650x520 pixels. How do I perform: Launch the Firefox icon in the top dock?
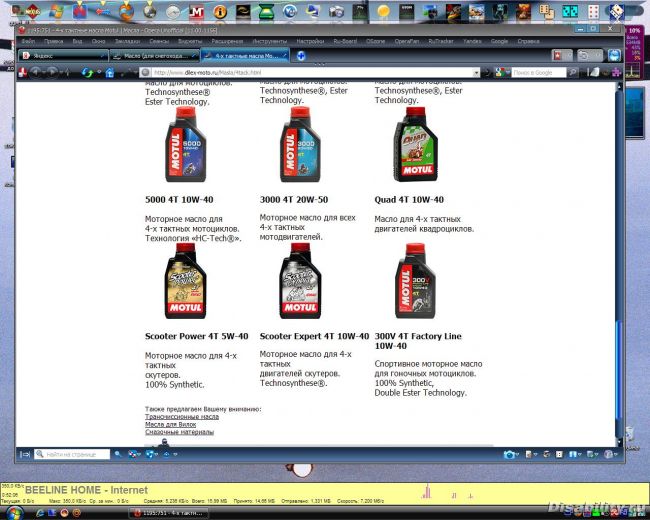(126, 11)
